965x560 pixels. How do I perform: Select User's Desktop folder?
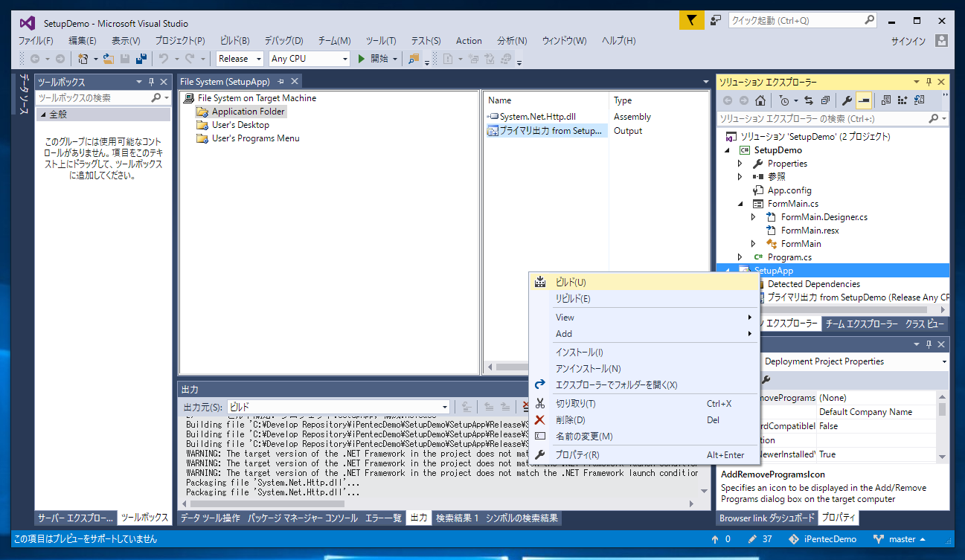(x=240, y=125)
